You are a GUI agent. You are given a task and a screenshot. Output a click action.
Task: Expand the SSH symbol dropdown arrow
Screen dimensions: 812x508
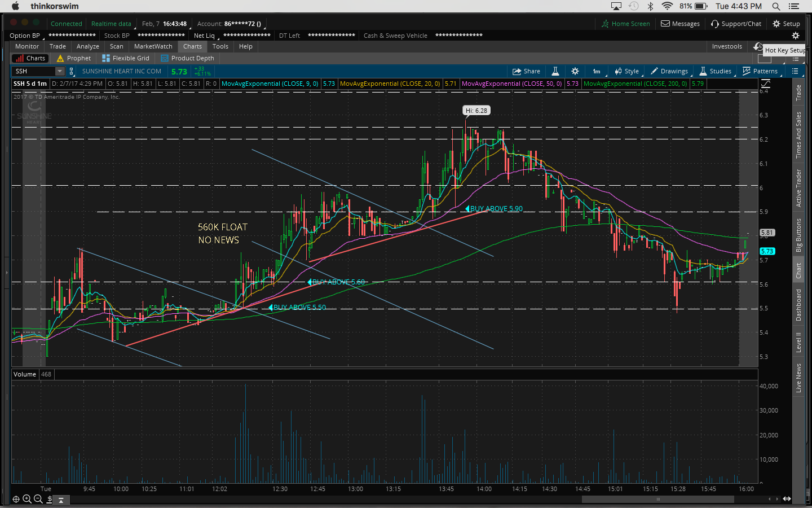click(x=60, y=71)
